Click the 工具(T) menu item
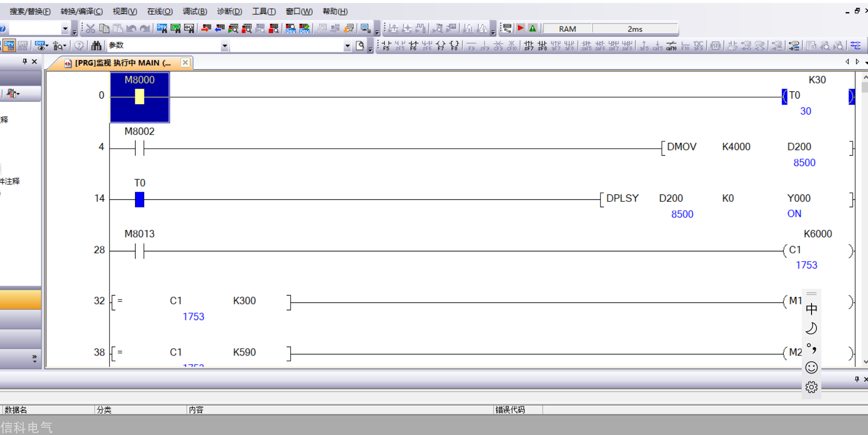 [264, 11]
